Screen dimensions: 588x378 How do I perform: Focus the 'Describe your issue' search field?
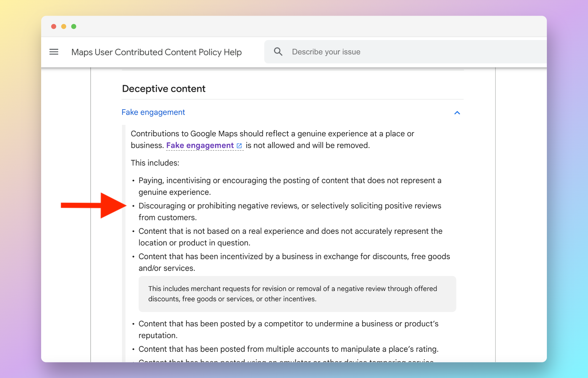[400, 52]
